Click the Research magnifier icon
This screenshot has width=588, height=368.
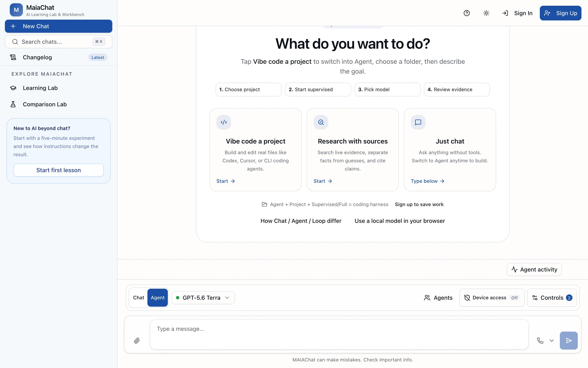point(321,122)
